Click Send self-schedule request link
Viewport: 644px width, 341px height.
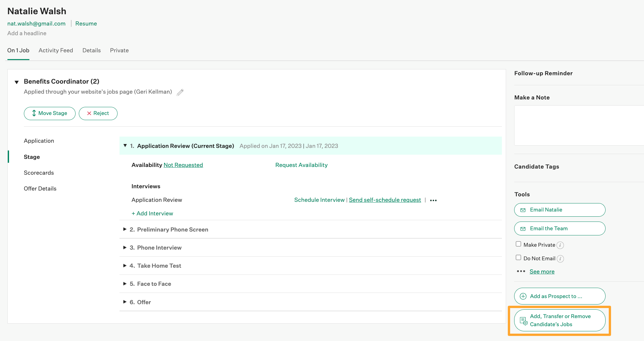point(385,200)
